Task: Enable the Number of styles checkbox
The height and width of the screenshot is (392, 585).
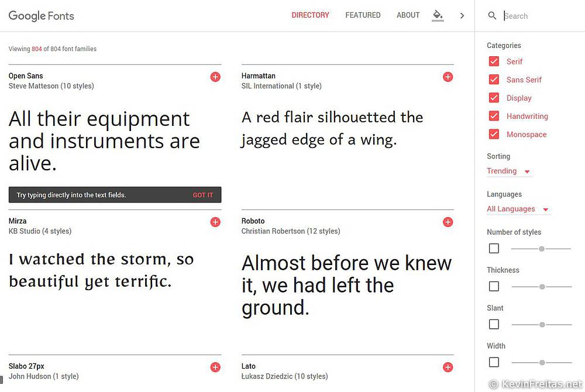Action: (494, 249)
